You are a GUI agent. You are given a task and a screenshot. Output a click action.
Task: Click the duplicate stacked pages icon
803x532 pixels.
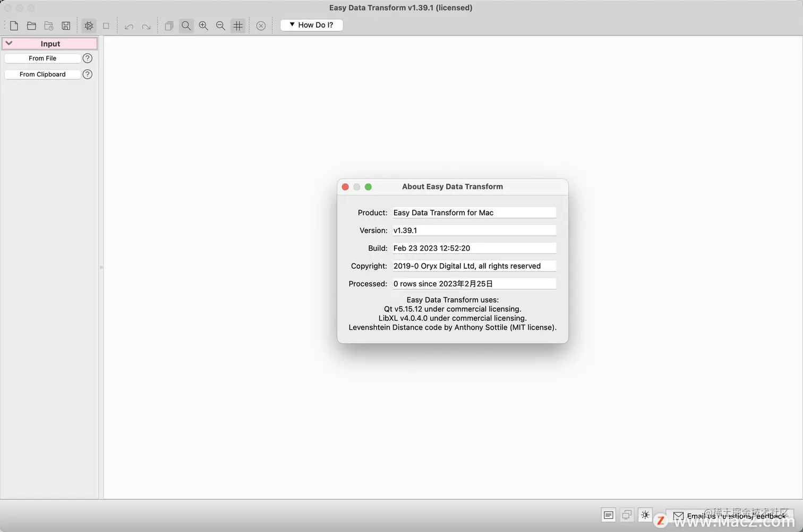pos(169,25)
